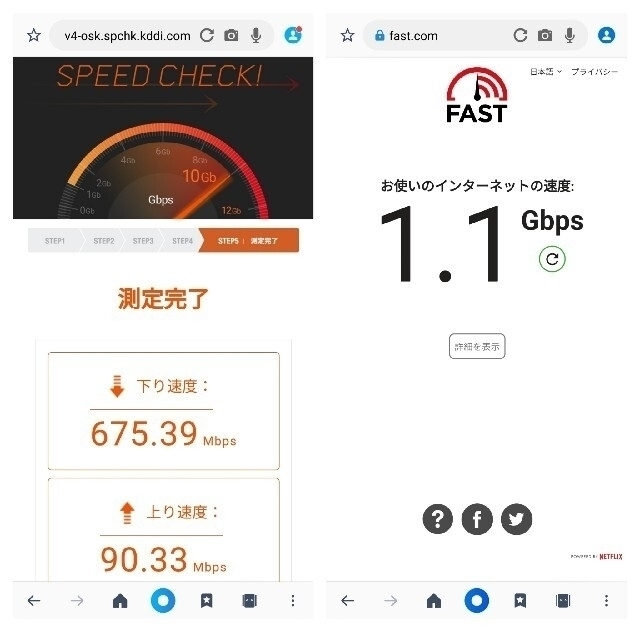The height and width of the screenshot is (640, 640).
Task: Open the three-dot menu in the fast.com browser
Action: (606, 600)
